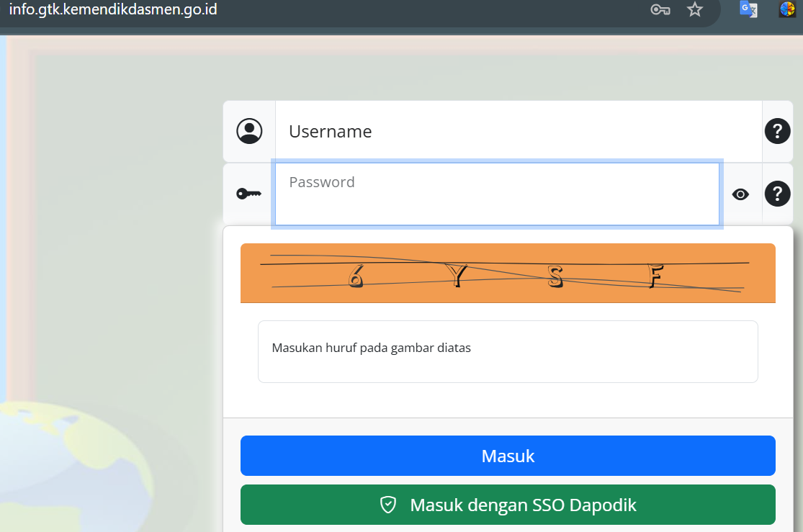803x532 pixels.
Task: Open help icon beside Password field
Action: pyautogui.click(x=777, y=194)
